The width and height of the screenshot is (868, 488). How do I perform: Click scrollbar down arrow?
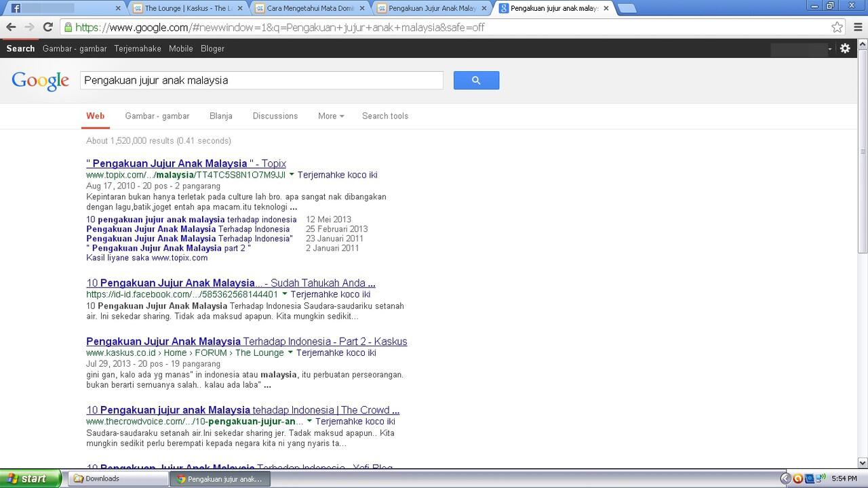pyautogui.click(x=863, y=463)
